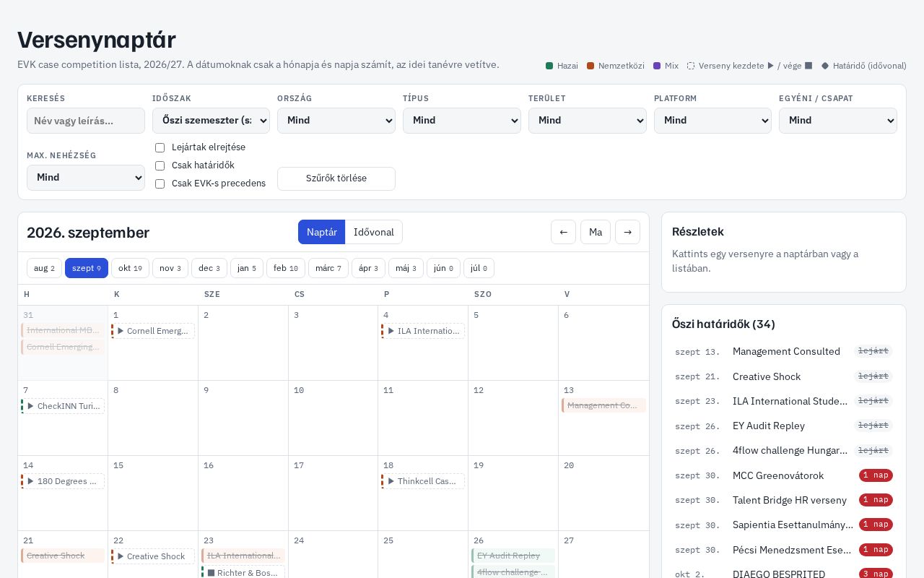Focus the Keresés search input field
Viewport: 924px width, 578px height.
click(x=86, y=121)
